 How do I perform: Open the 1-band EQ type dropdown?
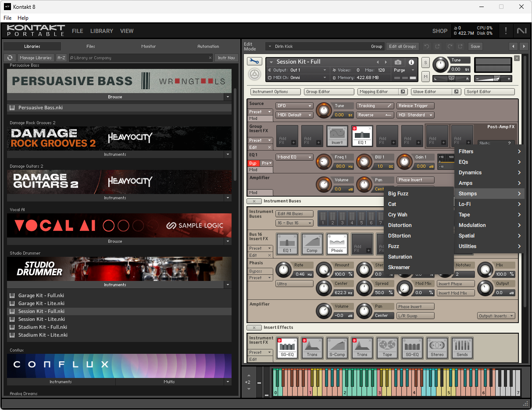[x=294, y=157]
